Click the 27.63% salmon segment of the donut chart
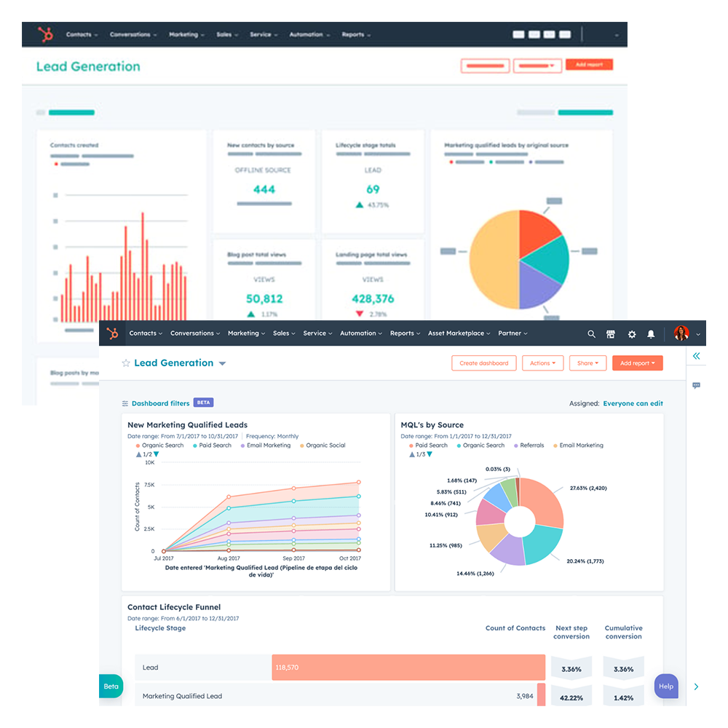728x728 pixels. (x=545, y=502)
